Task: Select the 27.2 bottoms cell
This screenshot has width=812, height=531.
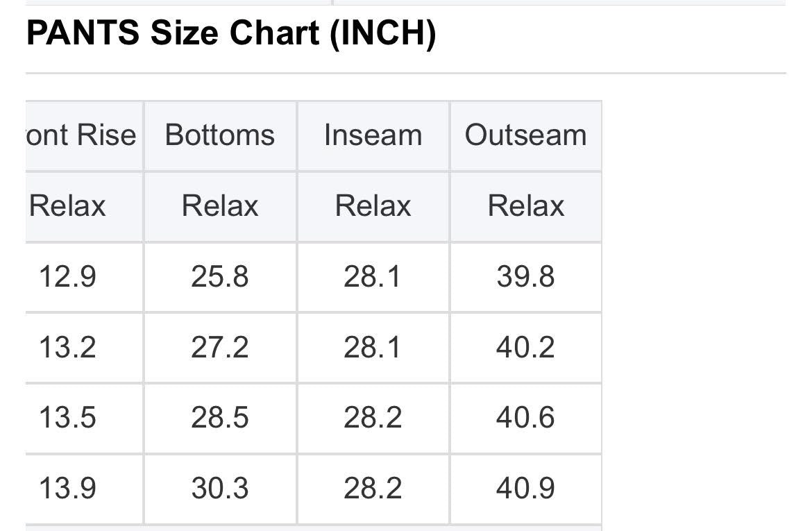Action: (220, 347)
